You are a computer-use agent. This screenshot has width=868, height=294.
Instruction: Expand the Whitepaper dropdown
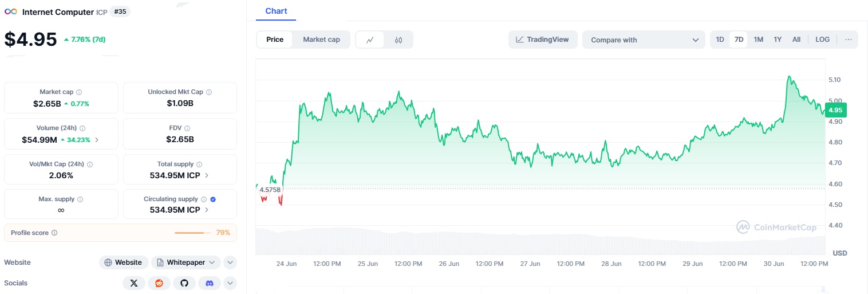186,262
